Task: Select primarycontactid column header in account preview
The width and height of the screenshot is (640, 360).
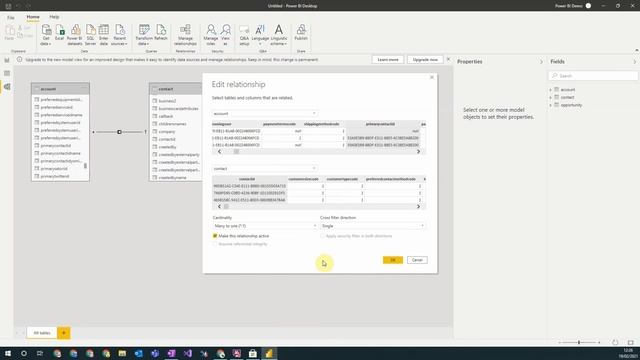Action: pos(380,124)
